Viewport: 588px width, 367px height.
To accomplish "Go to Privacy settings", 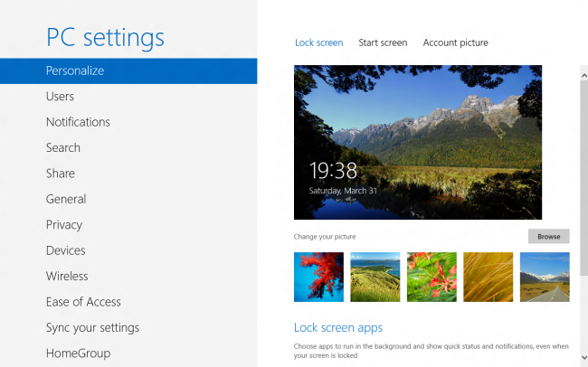I will [64, 225].
